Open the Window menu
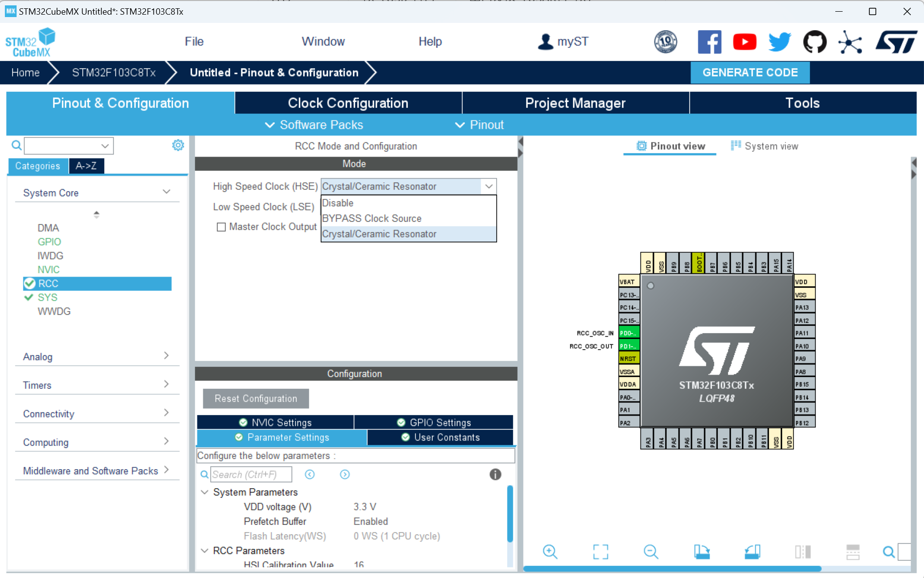Viewport: 924px width, 578px height. [323, 41]
